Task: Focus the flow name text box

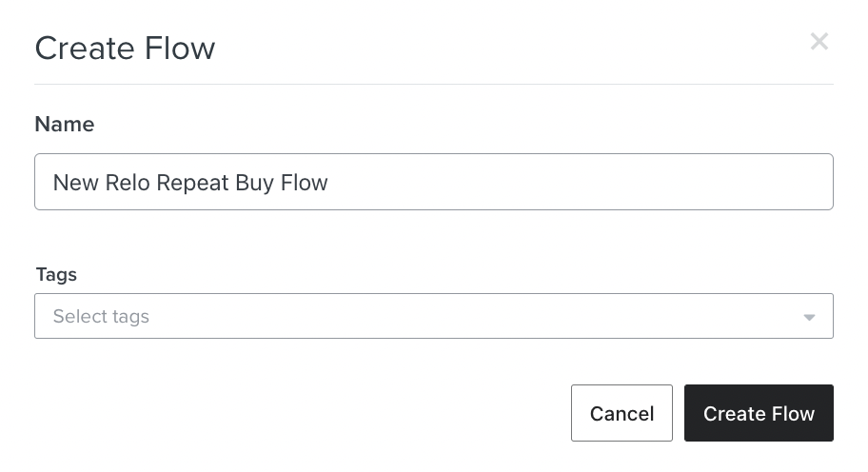Action: click(433, 182)
